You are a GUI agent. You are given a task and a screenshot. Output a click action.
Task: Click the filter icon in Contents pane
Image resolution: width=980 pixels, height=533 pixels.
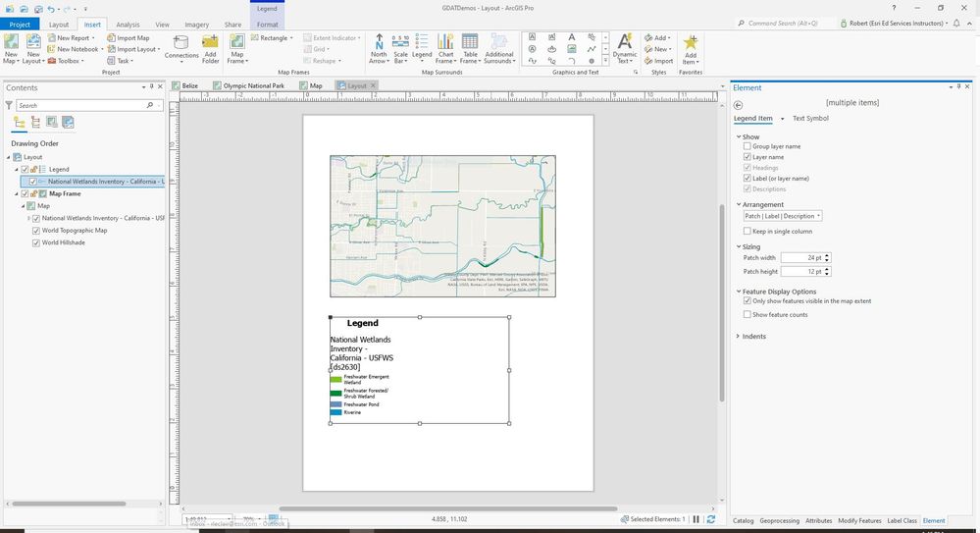[9, 105]
